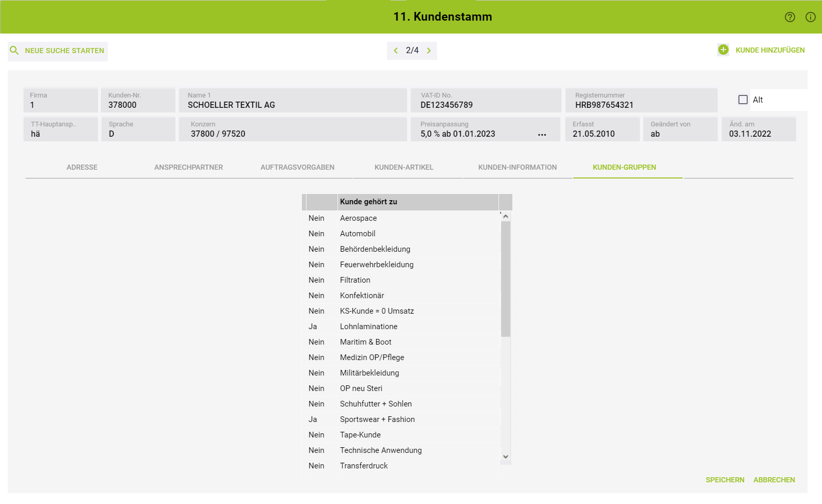Click the TT-Hauptansp. field
Screen dimensions: 822x504
pos(61,134)
